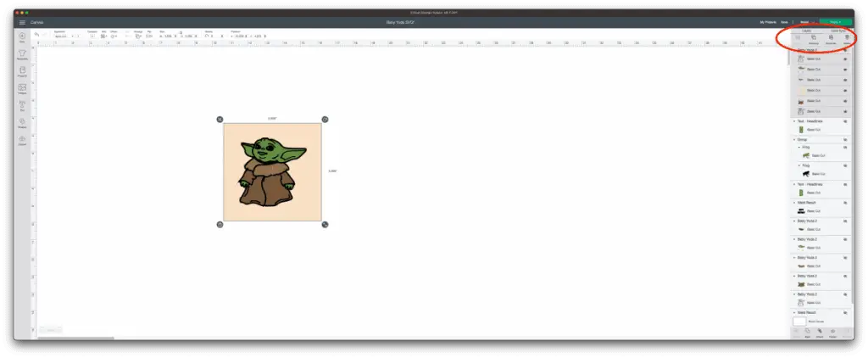Click the Duplicate icon in Layers panel
Viewport: 868px width, 358px height.
(x=831, y=39)
